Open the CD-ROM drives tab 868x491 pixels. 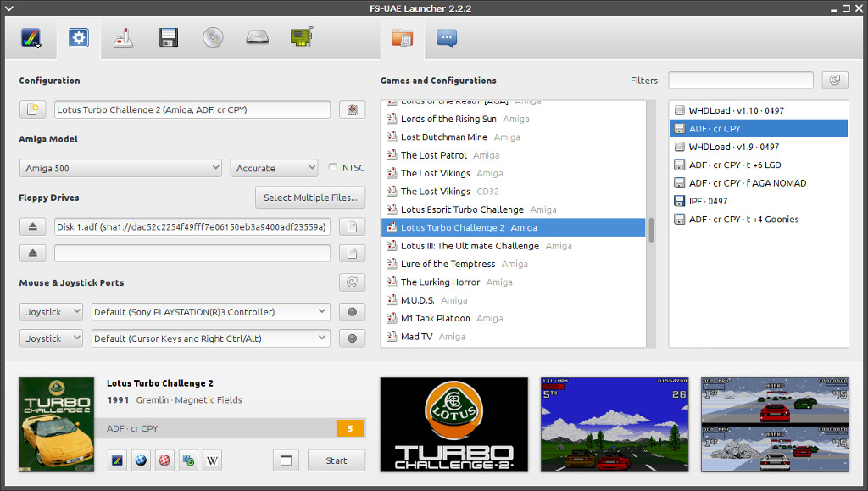(212, 38)
